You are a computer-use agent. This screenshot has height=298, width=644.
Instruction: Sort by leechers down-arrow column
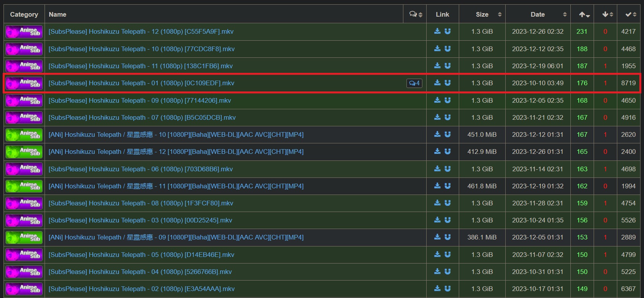[607, 14]
